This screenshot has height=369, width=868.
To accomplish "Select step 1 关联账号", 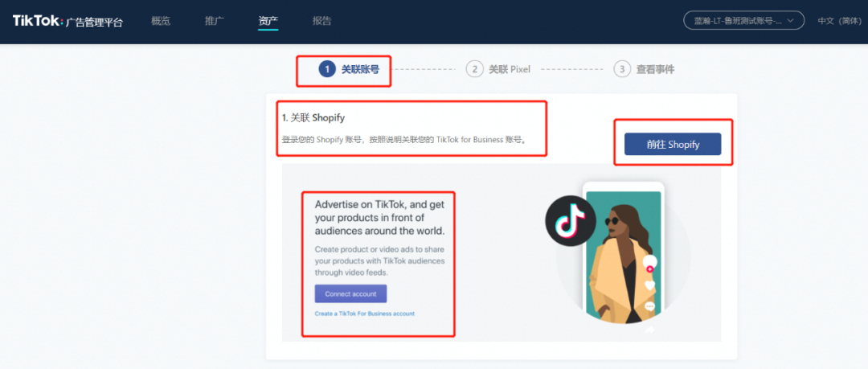I will point(349,69).
